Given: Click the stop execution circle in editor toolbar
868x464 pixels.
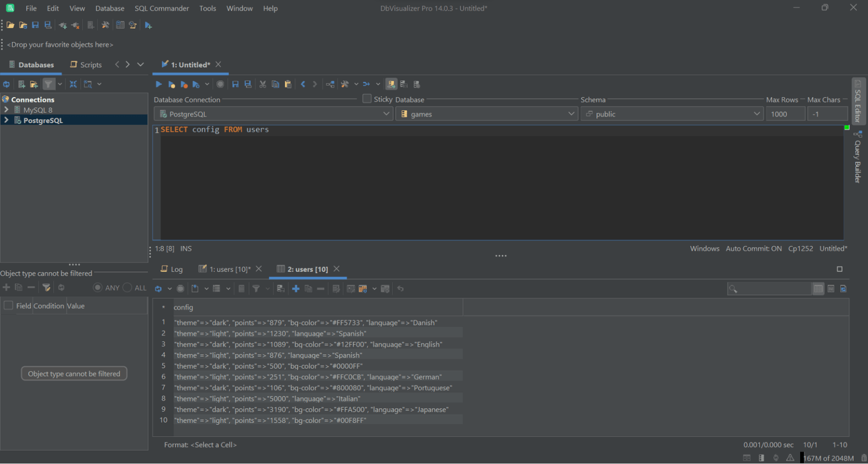Looking at the screenshot, I should pyautogui.click(x=220, y=84).
